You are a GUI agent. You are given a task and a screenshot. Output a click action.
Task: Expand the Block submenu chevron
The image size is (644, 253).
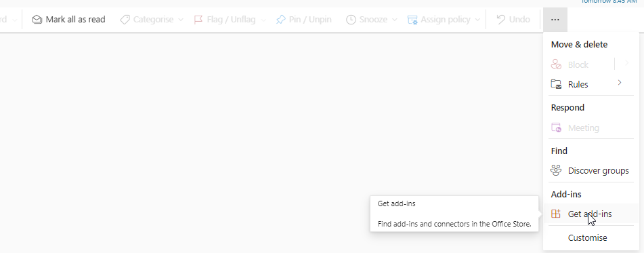tap(626, 63)
